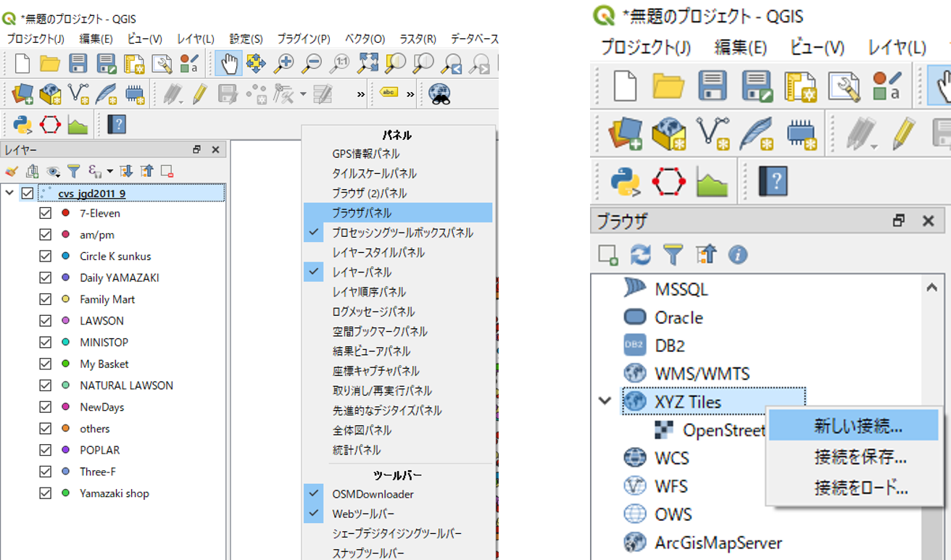Click Add Selected Layers icon in Browser panel
Image resolution: width=951 pixels, height=560 pixels.
(607, 255)
